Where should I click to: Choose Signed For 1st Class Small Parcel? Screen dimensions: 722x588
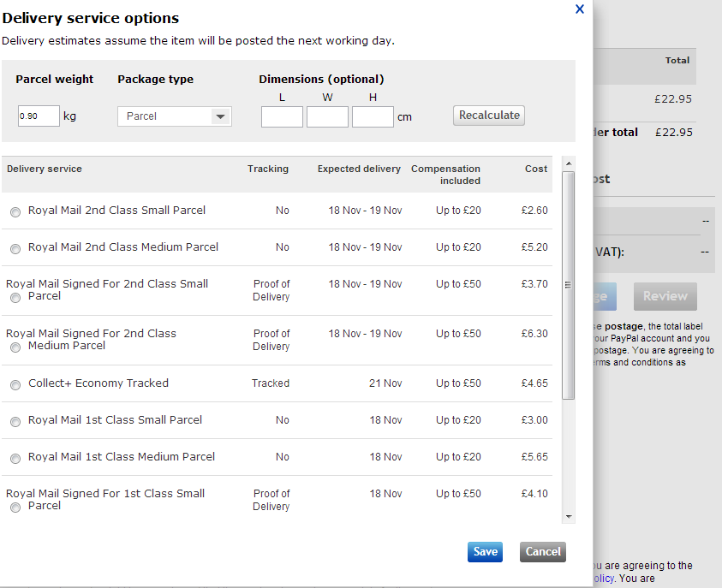[15, 508]
